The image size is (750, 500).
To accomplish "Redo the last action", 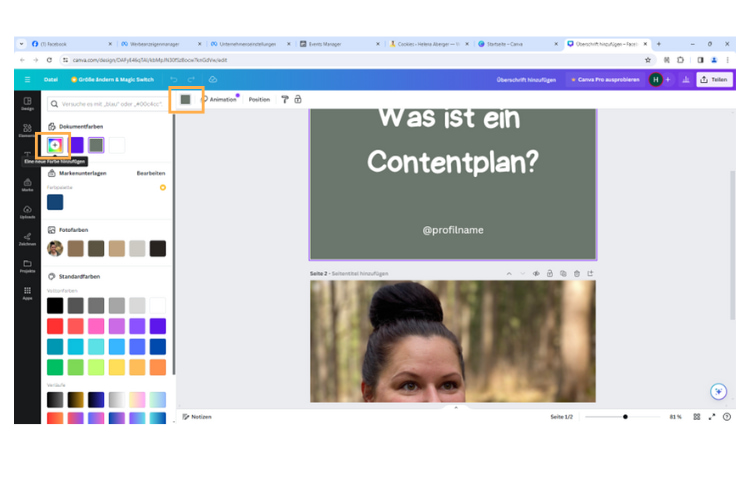I will pyautogui.click(x=191, y=79).
